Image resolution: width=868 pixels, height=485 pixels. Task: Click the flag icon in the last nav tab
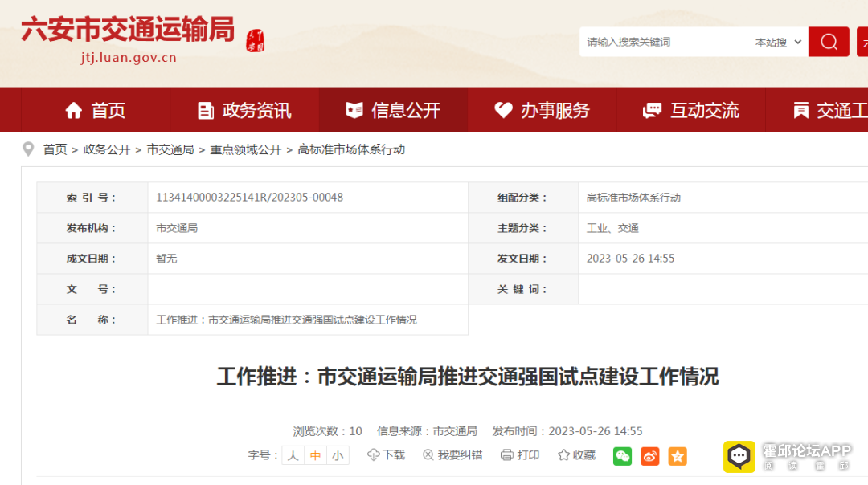click(800, 111)
